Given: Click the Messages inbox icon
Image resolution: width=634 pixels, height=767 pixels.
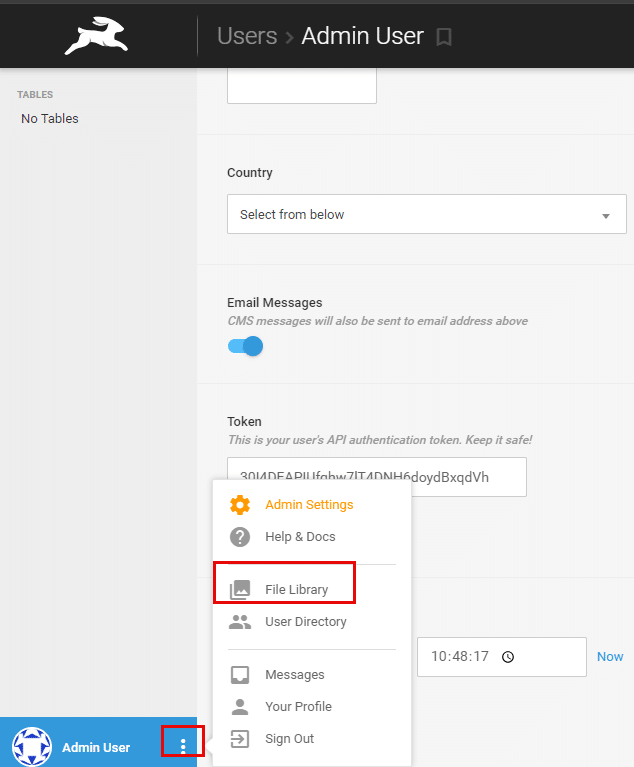Looking at the screenshot, I should 240,675.
